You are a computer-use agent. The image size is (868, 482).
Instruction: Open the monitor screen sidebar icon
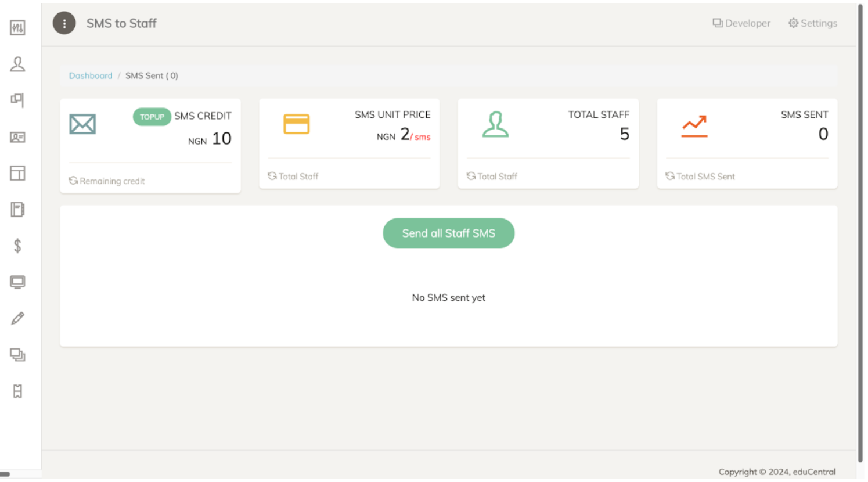(17, 282)
